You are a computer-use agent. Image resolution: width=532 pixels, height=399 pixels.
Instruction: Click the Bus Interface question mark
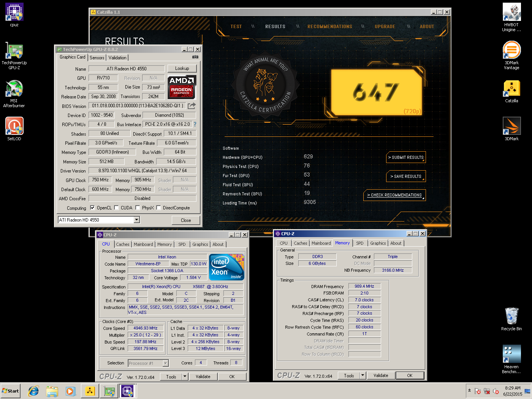click(195, 124)
